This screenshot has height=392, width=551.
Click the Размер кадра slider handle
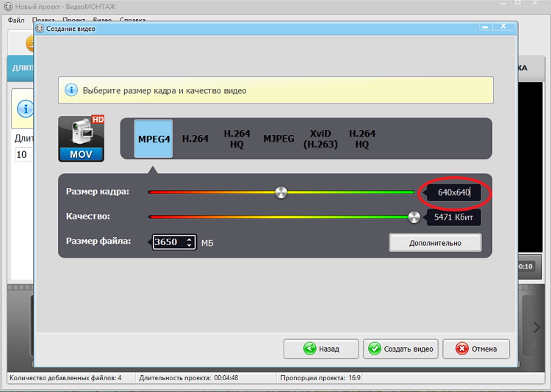(281, 192)
